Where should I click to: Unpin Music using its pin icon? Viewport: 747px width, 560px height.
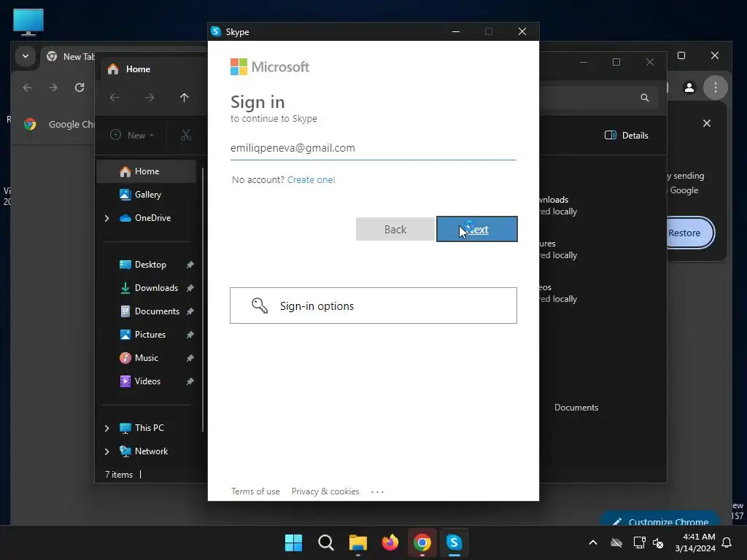point(190,358)
